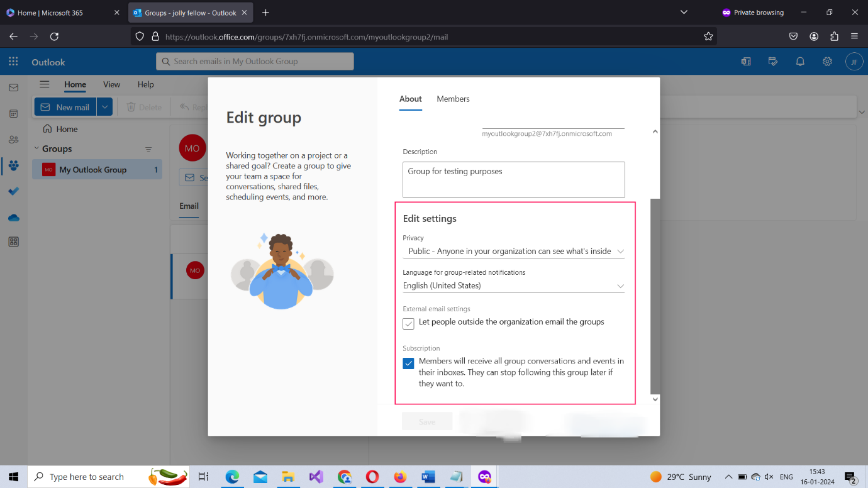Screen dimensions: 868x488
Task: Open the Windows notification center
Action: [x=850, y=477]
